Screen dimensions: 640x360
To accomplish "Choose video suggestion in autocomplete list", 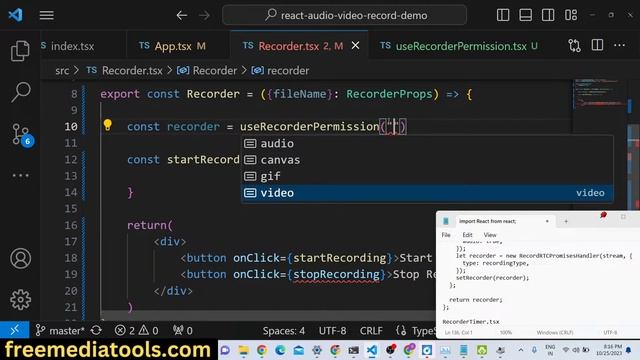I will (427, 193).
